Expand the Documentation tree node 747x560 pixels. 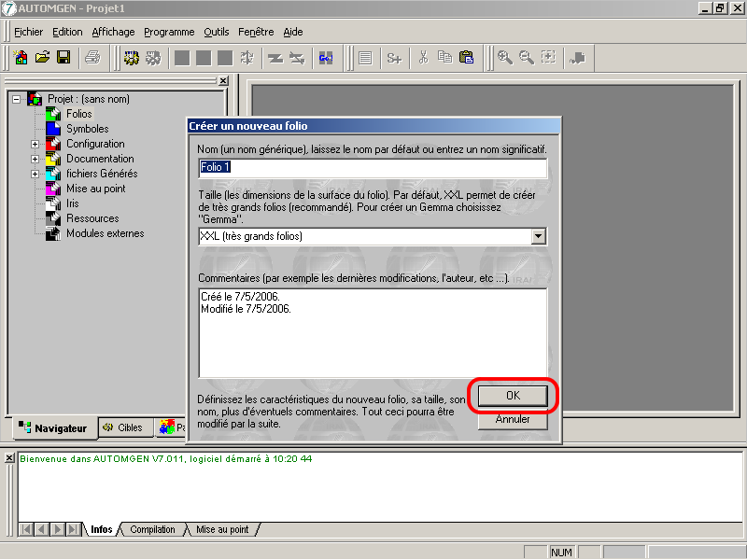tap(35, 159)
